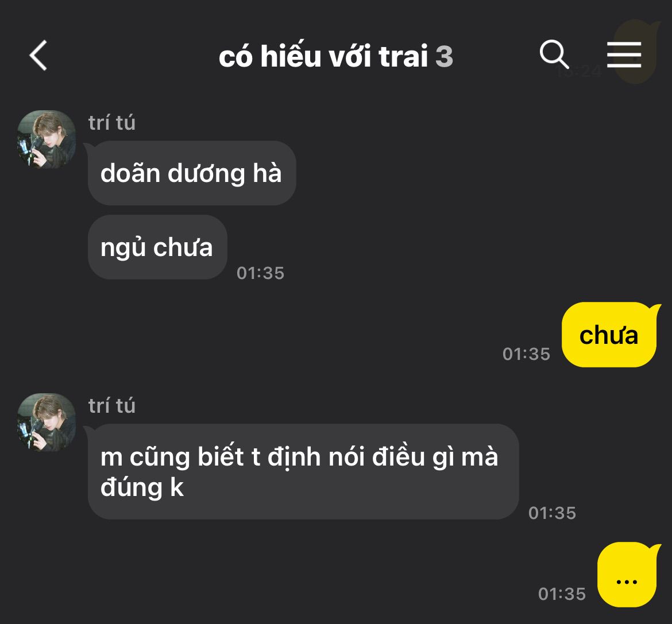Select the ngủ chưa message bubble
The image size is (672, 624).
pos(157,247)
